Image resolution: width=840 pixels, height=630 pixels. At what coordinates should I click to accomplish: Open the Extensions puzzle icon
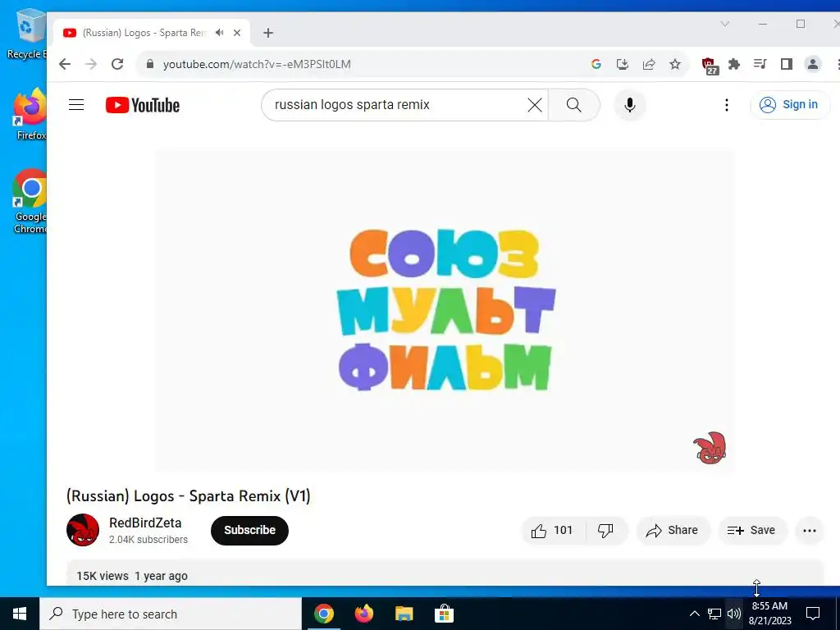[734, 64]
